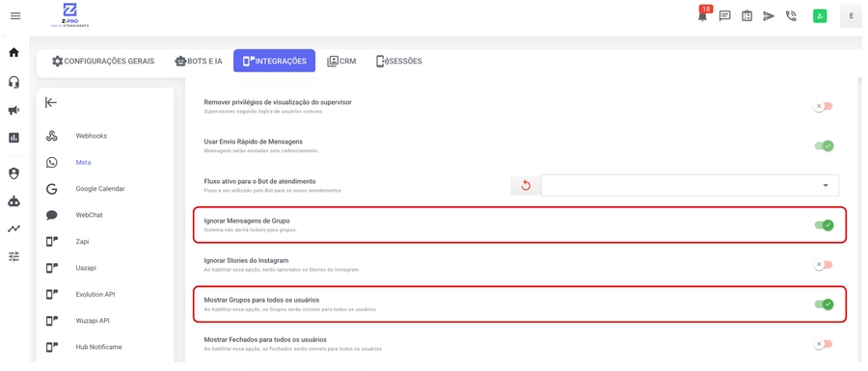Switch to Configurações Gerais tab

point(103,62)
